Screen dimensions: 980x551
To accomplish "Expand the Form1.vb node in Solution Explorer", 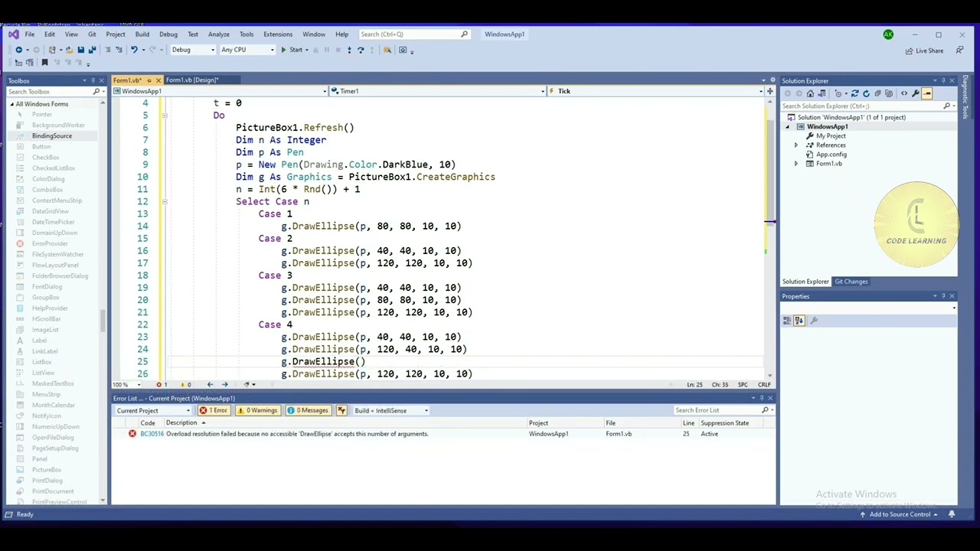I will coord(795,164).
